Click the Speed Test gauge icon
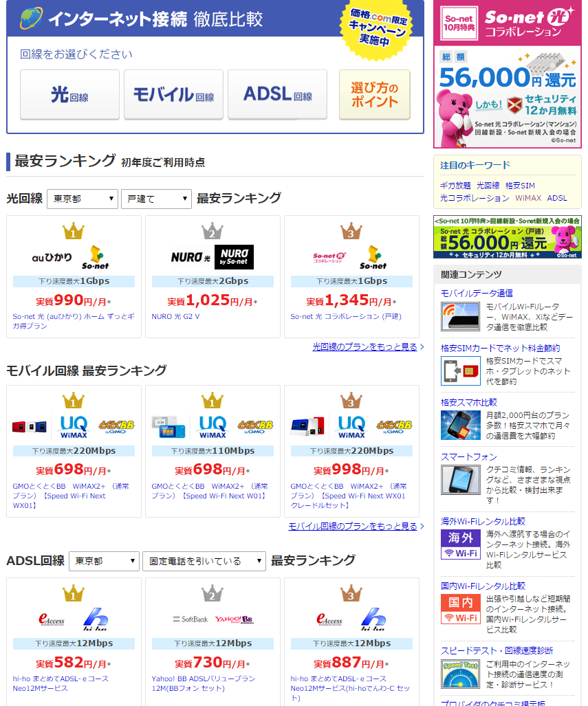The width and height of the screenshot is (588, 706). pos(461,674)
